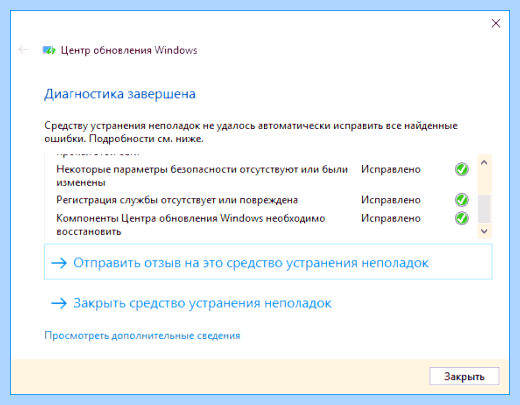
Task: Click the issues list scrollbar thumb
Action: click(484, 209)
